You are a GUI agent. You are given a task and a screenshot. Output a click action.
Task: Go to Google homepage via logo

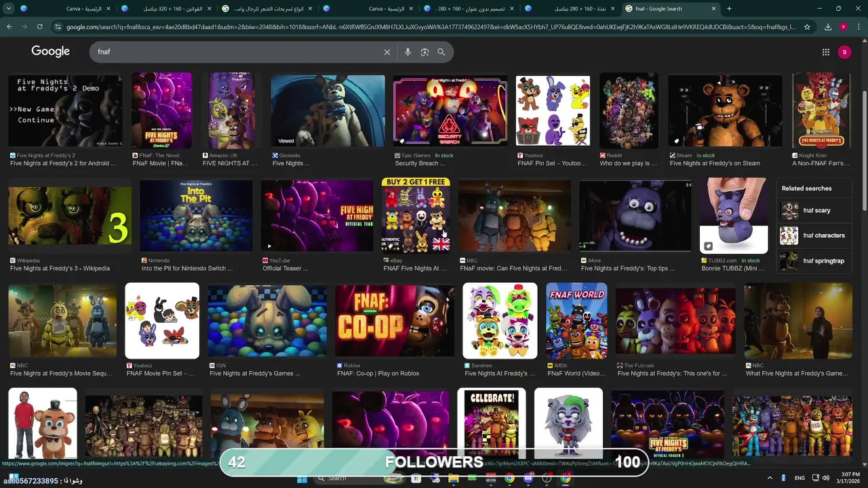tap(50, 52)
